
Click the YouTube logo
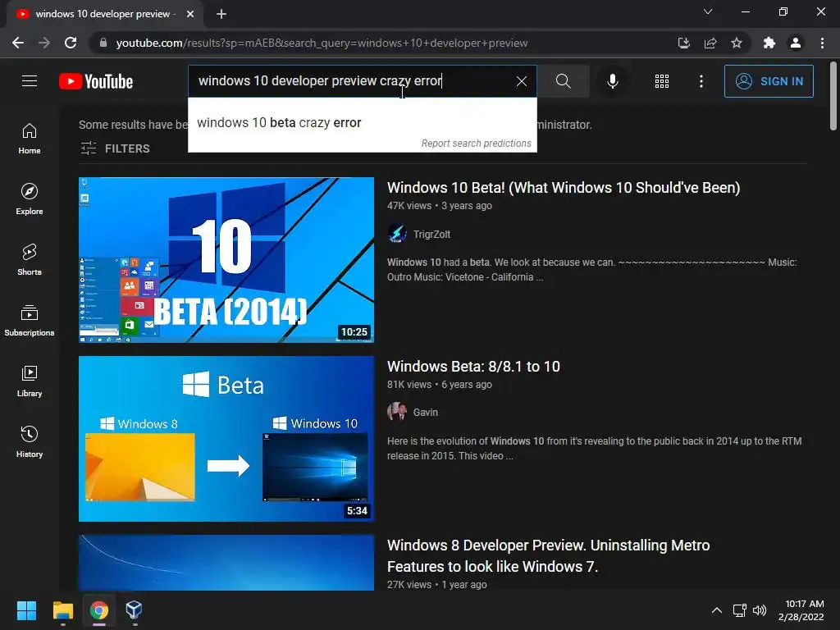click(x=96, y=81)
